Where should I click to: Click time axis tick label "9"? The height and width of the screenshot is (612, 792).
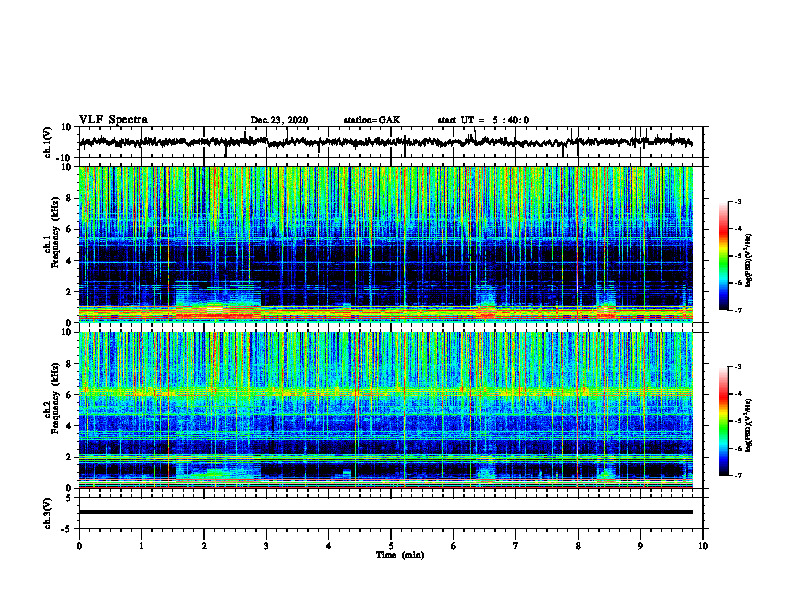[x=640, y=546]
